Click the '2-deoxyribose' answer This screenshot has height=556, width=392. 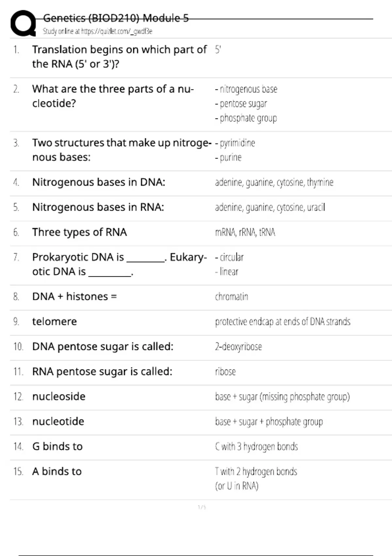click(x=238, y=347)
